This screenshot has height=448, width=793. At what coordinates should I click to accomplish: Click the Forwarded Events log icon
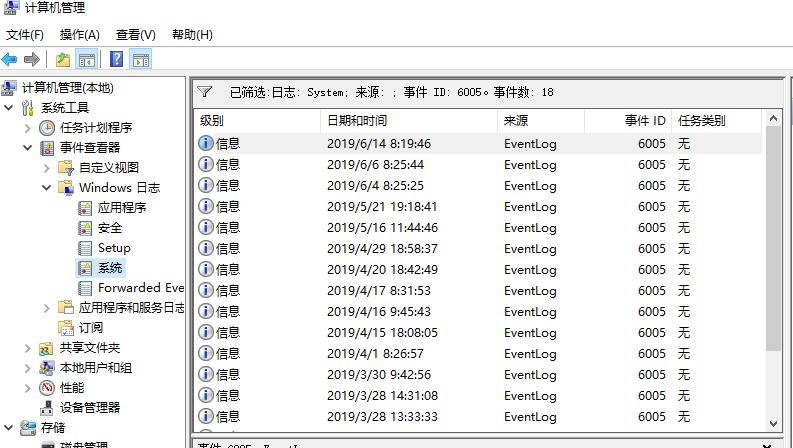tap(85, 288)
